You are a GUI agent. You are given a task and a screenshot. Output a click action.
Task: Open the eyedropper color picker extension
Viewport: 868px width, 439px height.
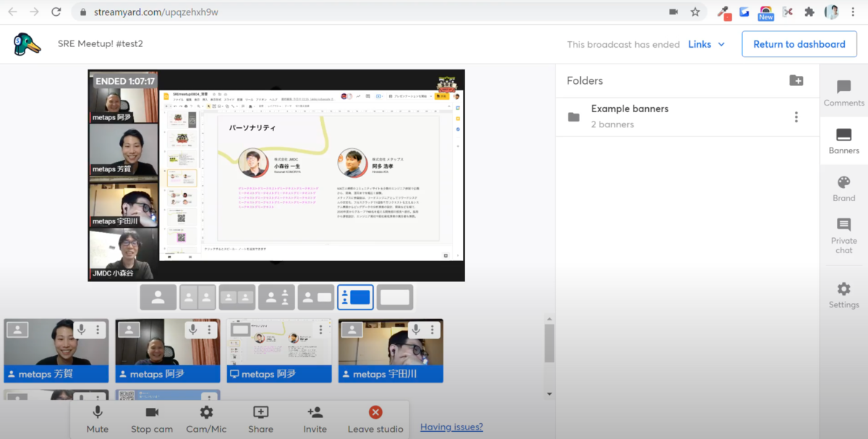[723, 12]
